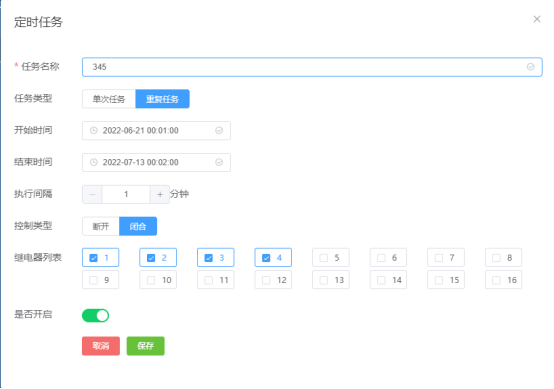Check relay 7 checkbox
Image resolution: width=554 pixels, height=389 pixels.
[x=439, y=258]
